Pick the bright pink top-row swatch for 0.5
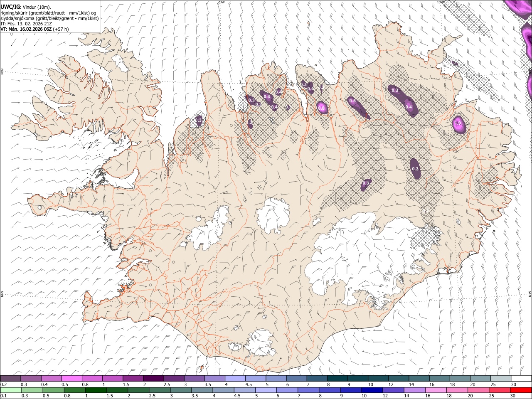The width and height of the screenshot is (532, 399). [x=71, y=378]
